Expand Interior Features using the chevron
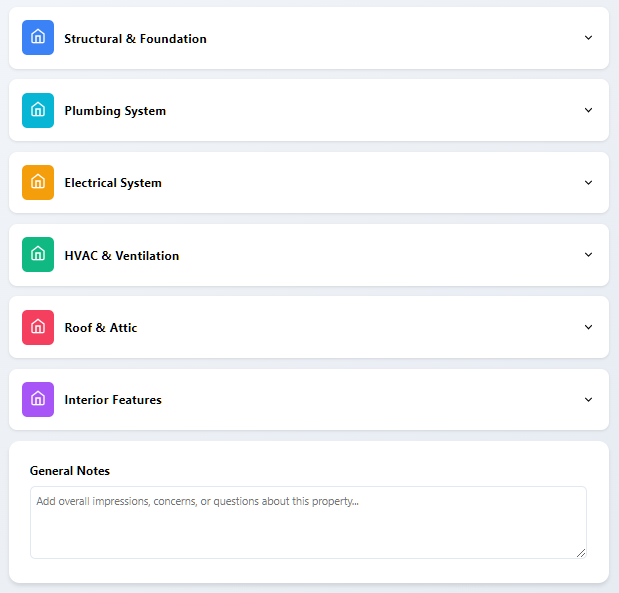Image resolution: width=619 pixels, height=593 pixels. [588, 399]
